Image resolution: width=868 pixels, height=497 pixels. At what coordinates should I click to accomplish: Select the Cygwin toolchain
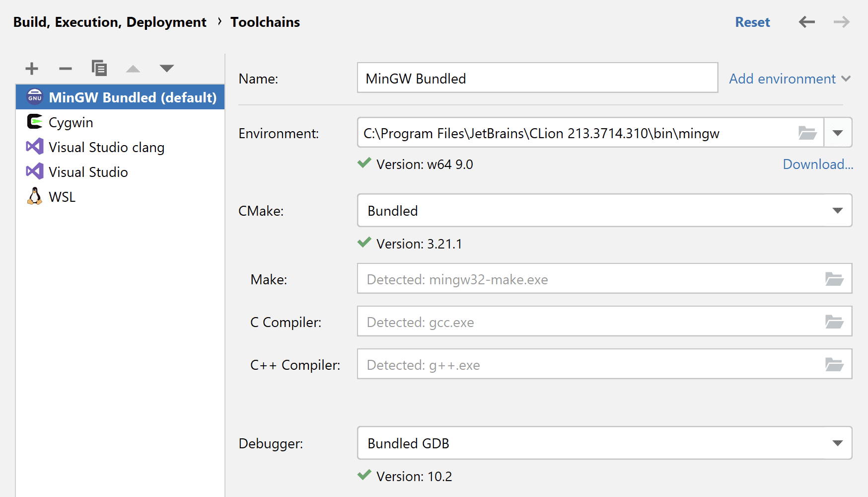point(120,122)
